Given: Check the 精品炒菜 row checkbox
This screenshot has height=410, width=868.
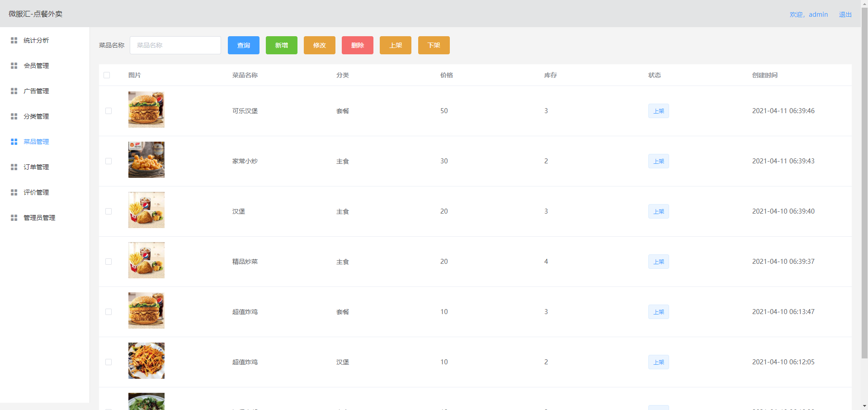Looking at the screenshot, I should coord(108,262).
